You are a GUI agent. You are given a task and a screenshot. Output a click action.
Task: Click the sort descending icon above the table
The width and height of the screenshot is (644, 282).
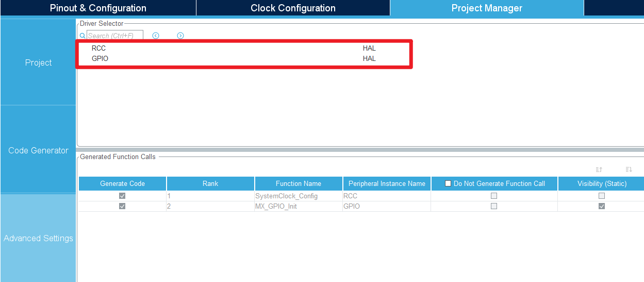[x=629, y=169]
